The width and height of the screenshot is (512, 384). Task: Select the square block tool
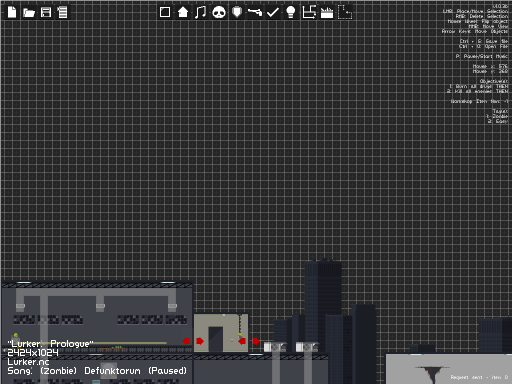click(165, 12)
